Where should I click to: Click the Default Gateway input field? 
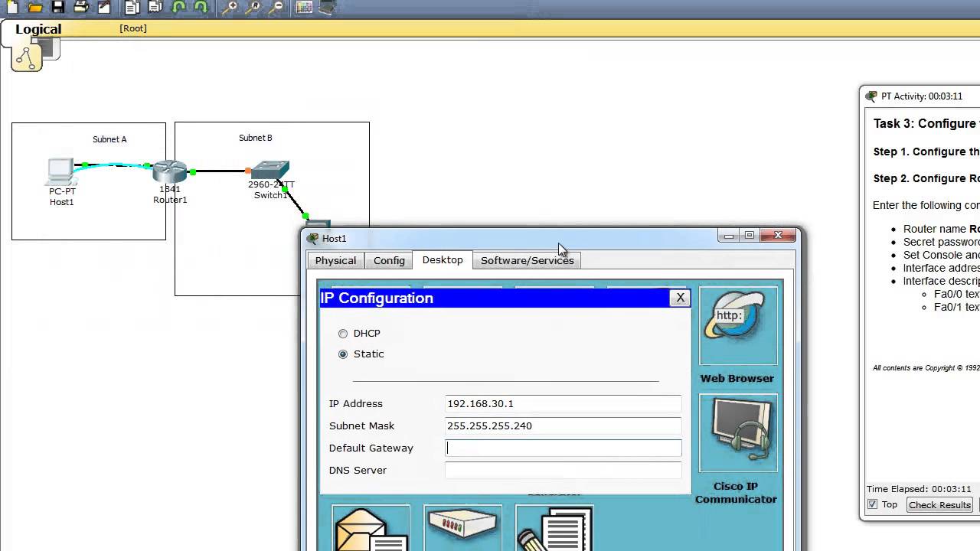coord(563,448)
